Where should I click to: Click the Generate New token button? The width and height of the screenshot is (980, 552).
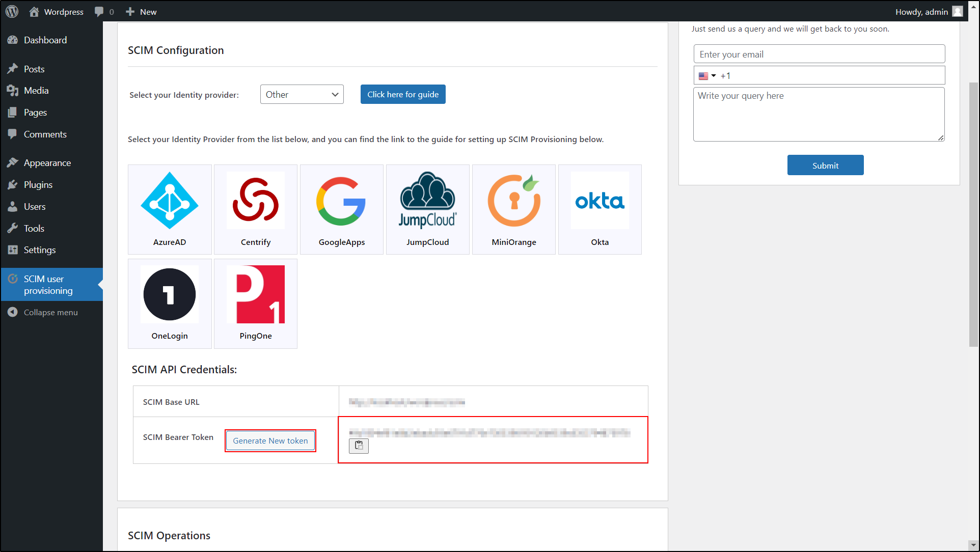(270, 440)
